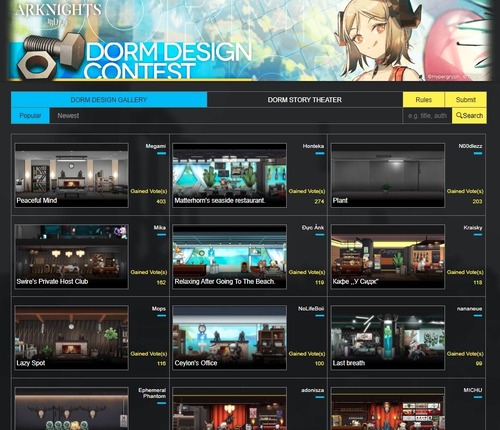This screenshot has width=500, height=430.
Task: Open the Plant dorm thumbnail
Action: click(388, 175)
